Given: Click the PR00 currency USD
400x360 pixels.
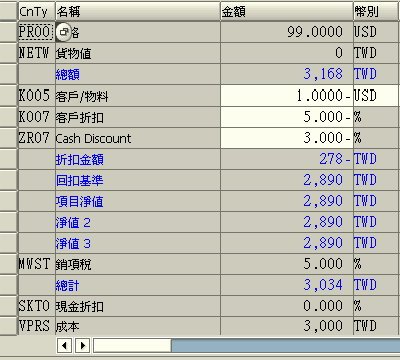Looking at the screenshot, I should [x=365, y=32].
